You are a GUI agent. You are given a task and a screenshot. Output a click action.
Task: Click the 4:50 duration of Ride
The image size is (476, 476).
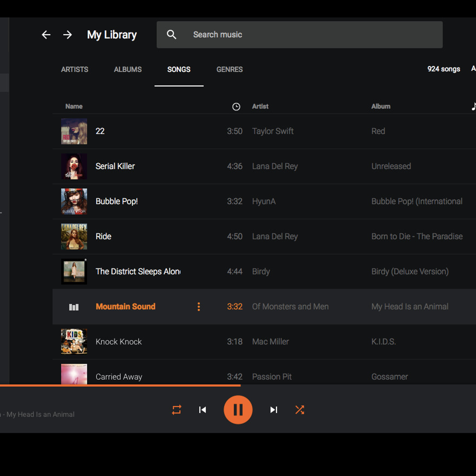point(235,237)
